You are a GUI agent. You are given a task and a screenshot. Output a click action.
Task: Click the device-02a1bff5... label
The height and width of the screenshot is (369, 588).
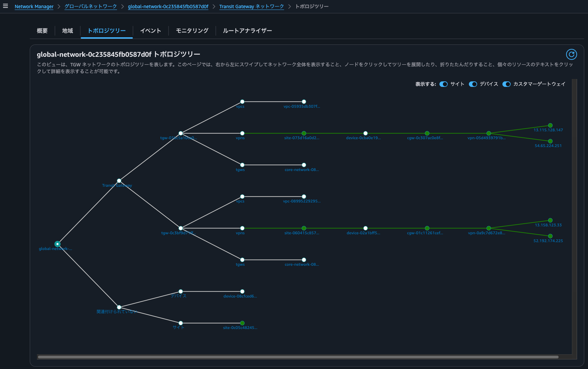point(363,233)
